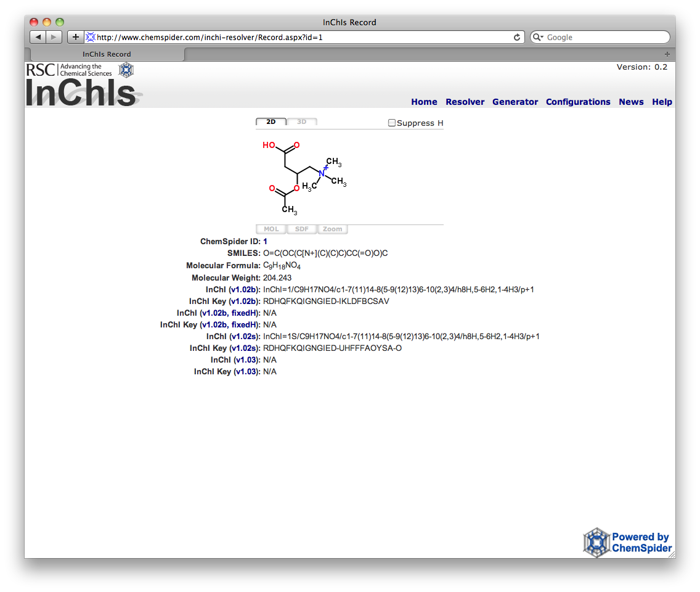Viewport: 700px width, 592px height.
Task: Switch to the 2D structure tab
Action: click(x=271, y=121)
